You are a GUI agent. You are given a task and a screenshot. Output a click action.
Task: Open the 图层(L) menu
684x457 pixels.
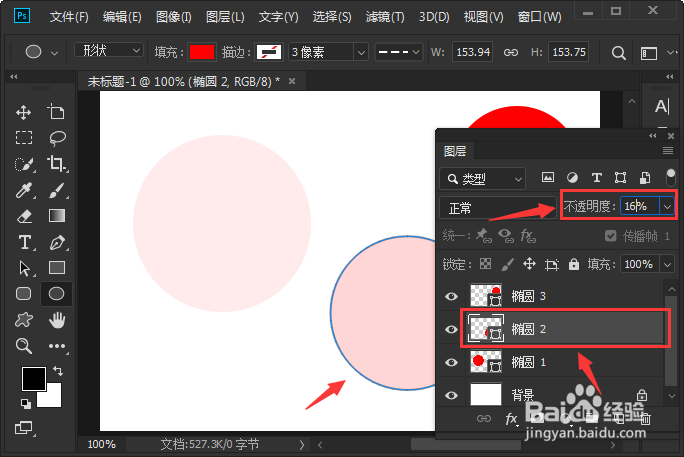point(225,17)
